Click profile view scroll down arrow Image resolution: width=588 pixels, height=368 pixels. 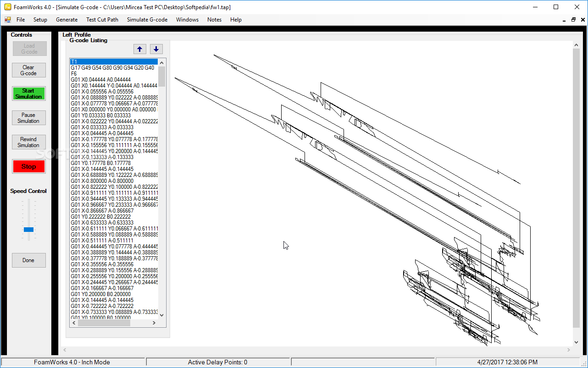click(577, 342)
